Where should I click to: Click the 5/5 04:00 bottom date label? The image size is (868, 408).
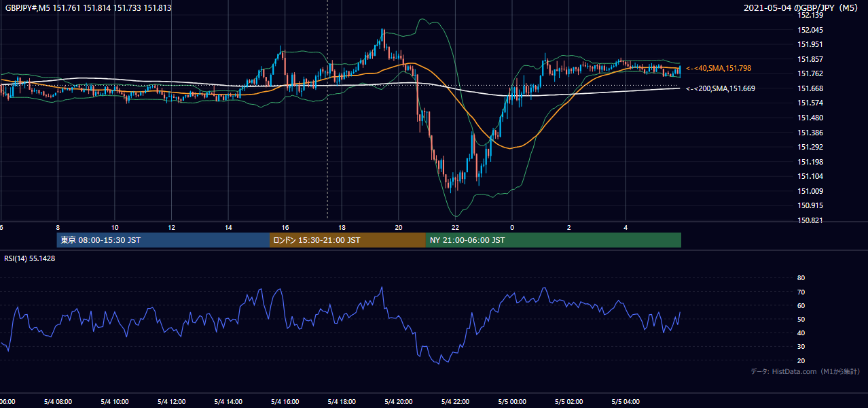pos(626,402)
